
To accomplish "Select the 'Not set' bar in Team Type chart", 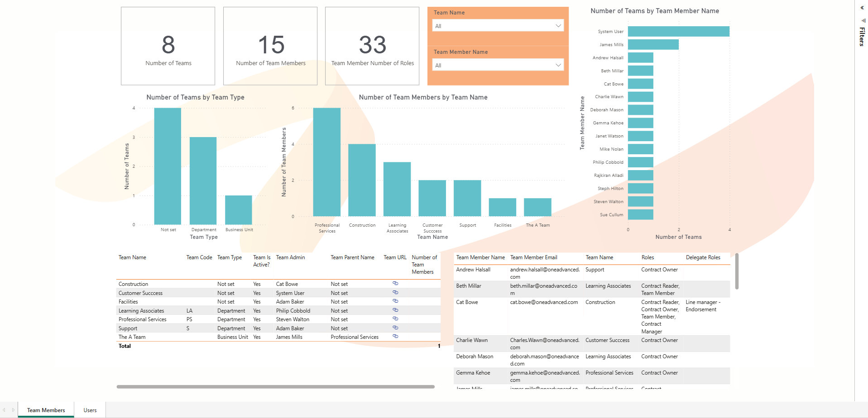I will [168, 166].
